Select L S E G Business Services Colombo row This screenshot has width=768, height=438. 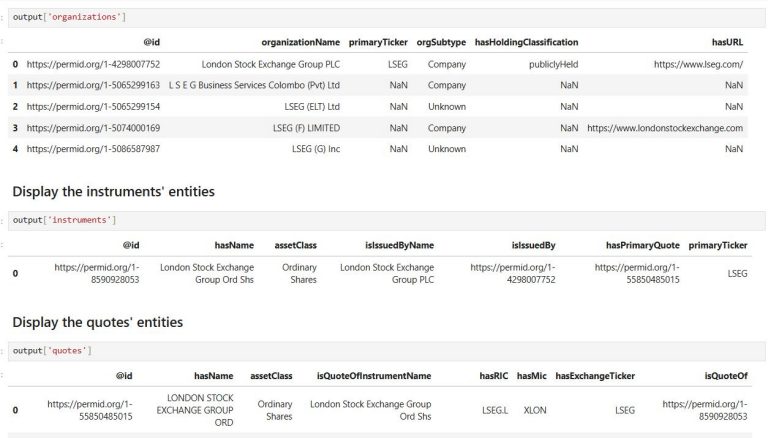click(378, 85)
